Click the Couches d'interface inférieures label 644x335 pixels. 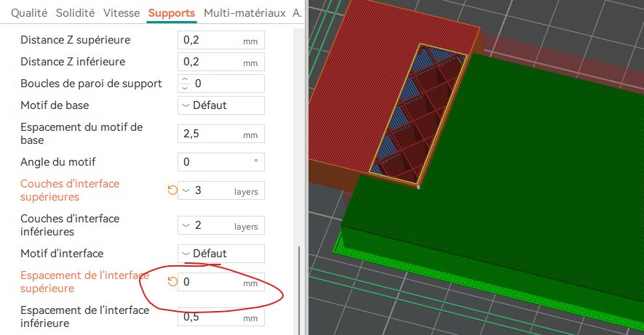pos(70,225)
